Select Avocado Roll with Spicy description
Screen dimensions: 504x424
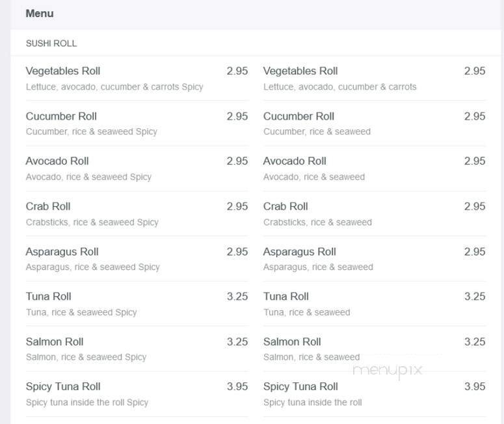57,161
